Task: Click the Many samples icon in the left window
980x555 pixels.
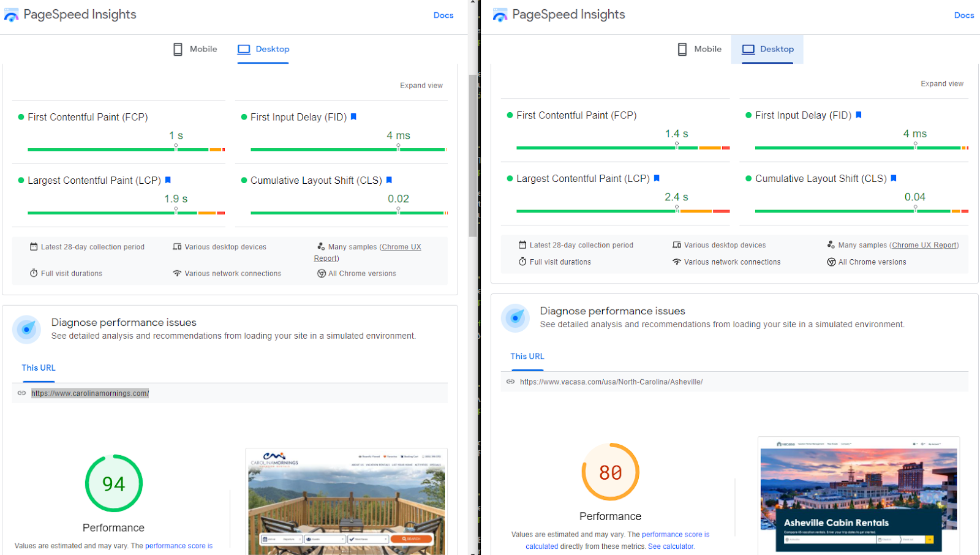Action: click(321, 246)
